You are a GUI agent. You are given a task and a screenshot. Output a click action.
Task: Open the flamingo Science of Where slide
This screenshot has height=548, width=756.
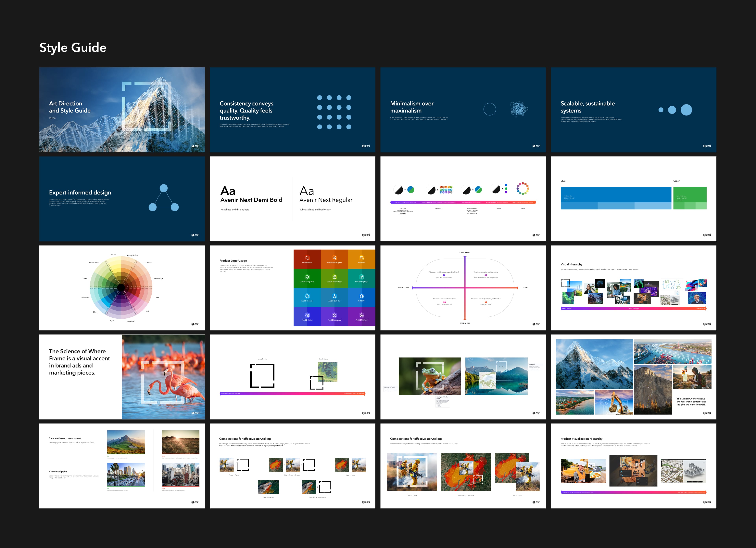122,377
